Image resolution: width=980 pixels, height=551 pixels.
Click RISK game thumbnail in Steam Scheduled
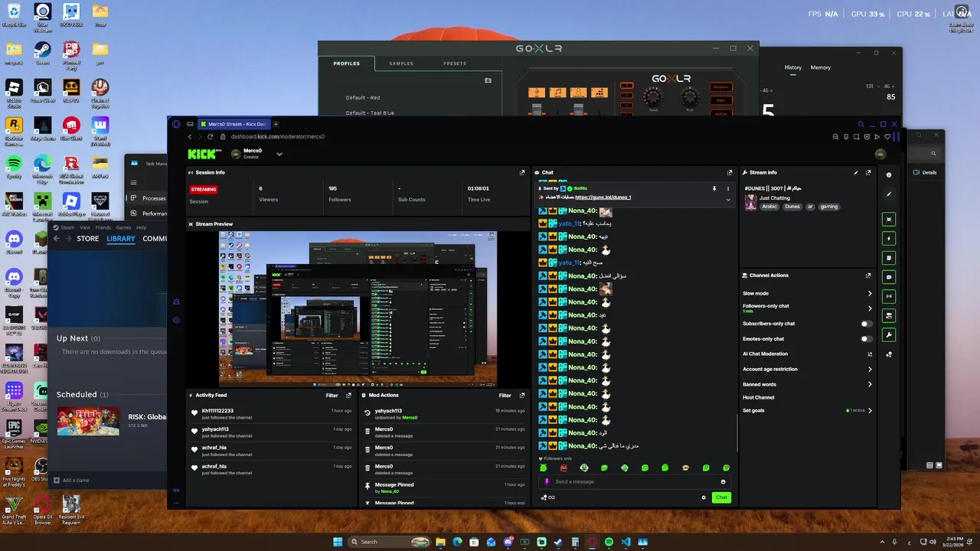[x=88, y=421]
